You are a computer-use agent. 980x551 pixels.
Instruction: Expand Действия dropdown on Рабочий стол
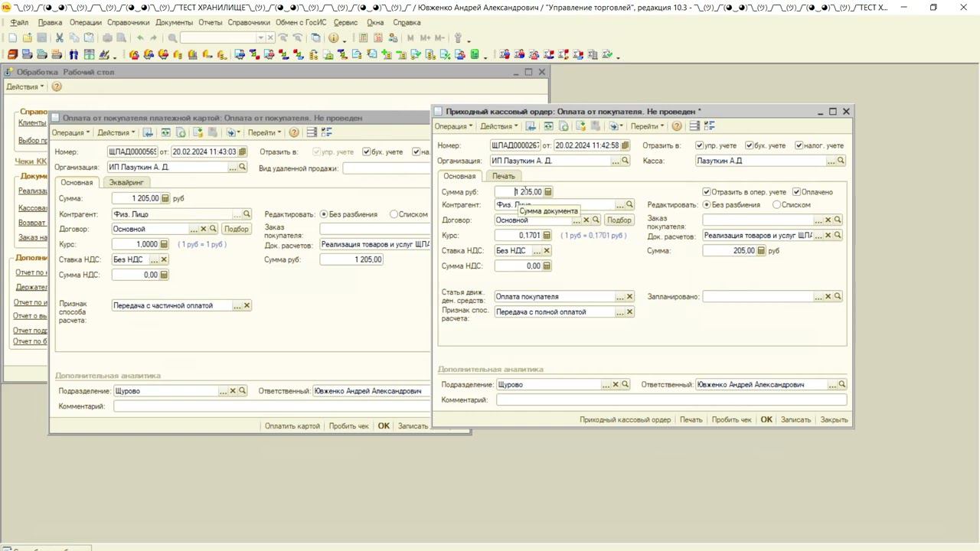click(x=25, y=86)
